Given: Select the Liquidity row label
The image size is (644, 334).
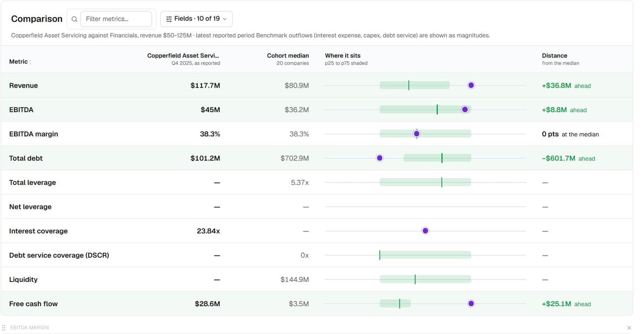Looking at the screenshot, I should pos(23,280).
